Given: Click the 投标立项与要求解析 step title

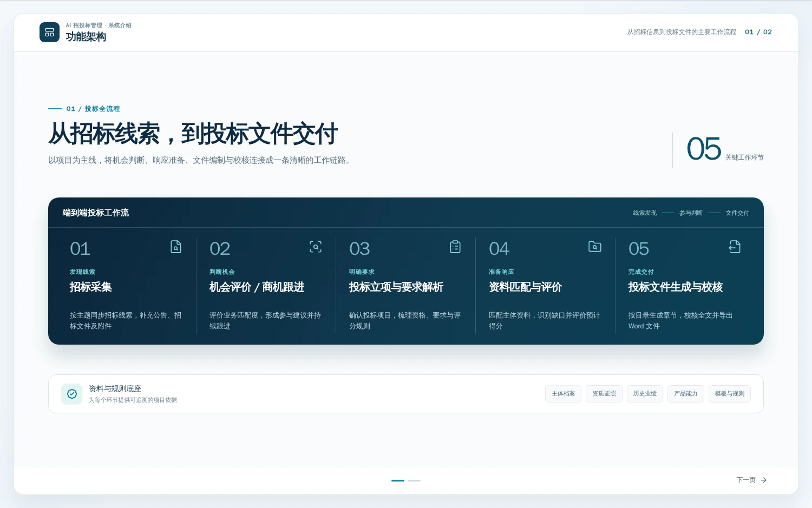Looking at the screenshot, I should pyautogui.click(x=396, y=287).
